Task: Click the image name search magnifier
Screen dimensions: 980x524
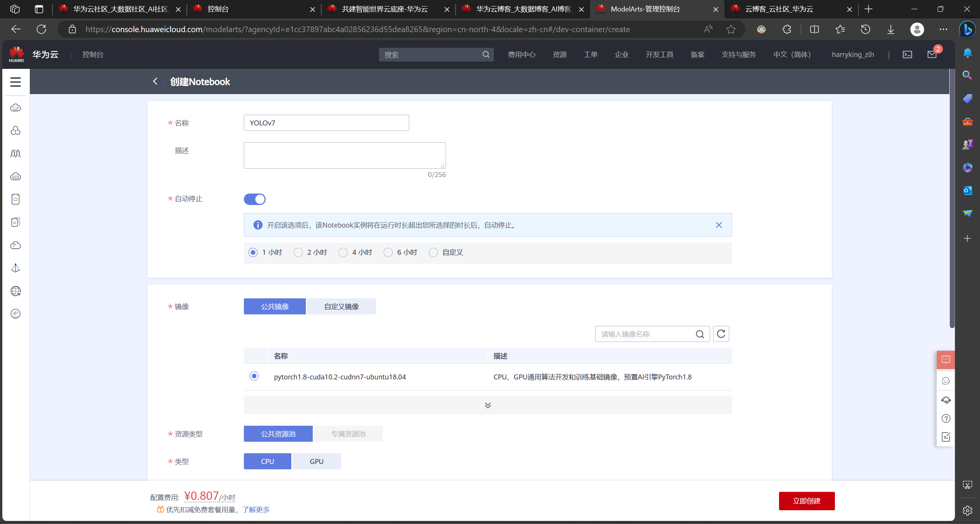Action: click(700, 334)
